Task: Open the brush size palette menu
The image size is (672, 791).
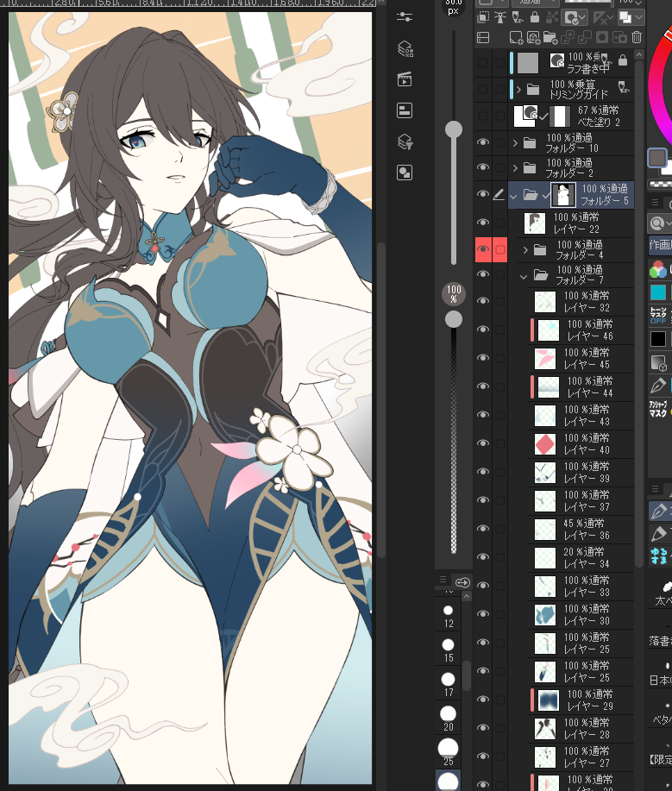Action: tap(443, 579)
